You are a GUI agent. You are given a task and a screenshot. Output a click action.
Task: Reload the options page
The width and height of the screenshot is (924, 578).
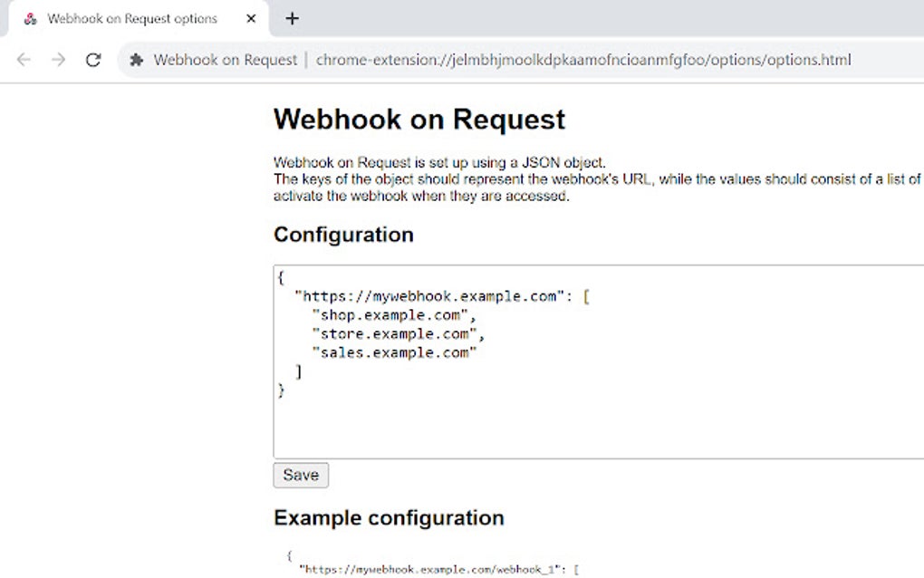[x=93, y=60]
